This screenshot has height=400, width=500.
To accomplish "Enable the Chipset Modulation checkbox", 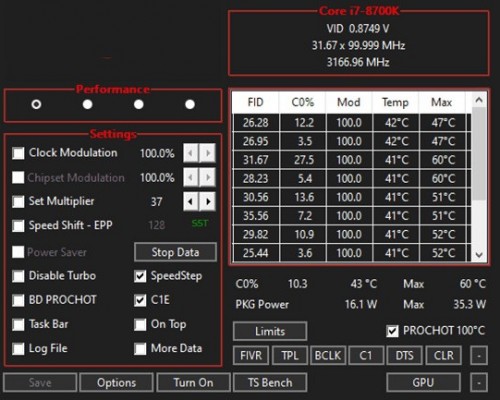I will click(x=18, y=177).
